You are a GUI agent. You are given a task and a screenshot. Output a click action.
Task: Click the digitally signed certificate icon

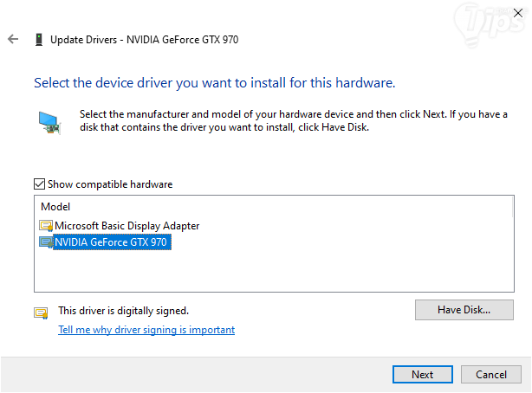[x=41, y=312]
